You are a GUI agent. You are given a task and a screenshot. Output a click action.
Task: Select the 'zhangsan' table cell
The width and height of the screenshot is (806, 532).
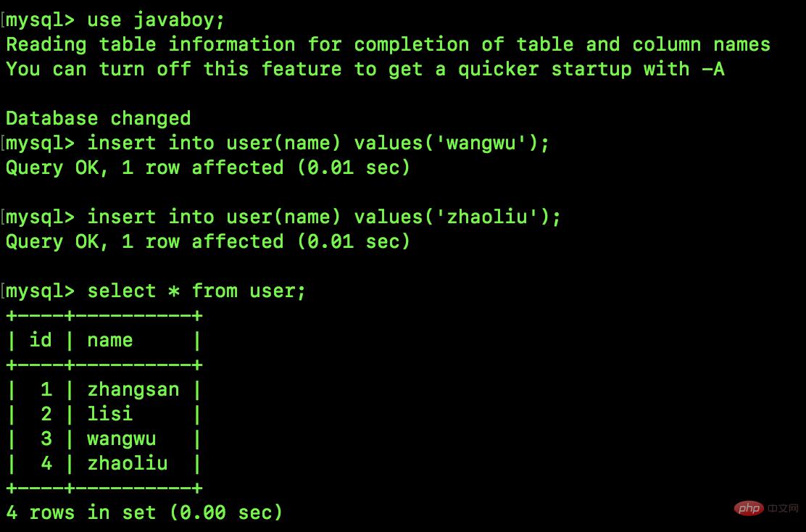133,389
